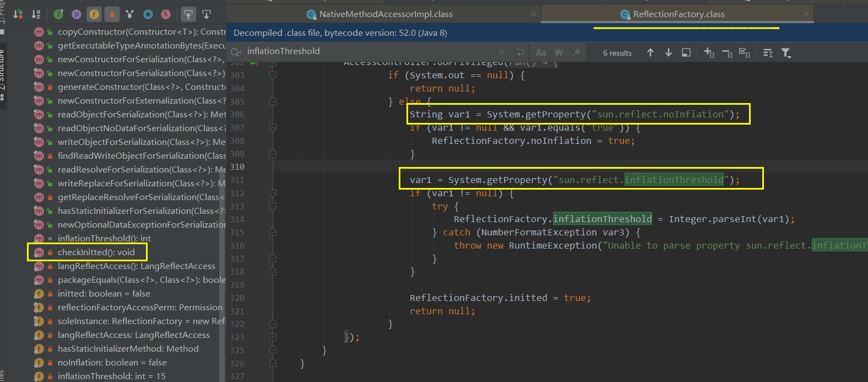The height and width of the screenshot is (382, 868).
Task: Toggle Show Properties purple p icon
Action: click(77, 14)
